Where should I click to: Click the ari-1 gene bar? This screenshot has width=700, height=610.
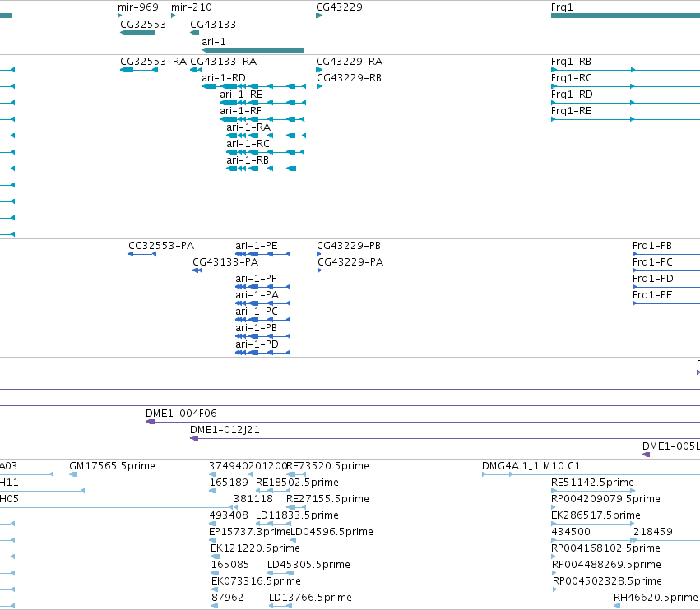253,50
